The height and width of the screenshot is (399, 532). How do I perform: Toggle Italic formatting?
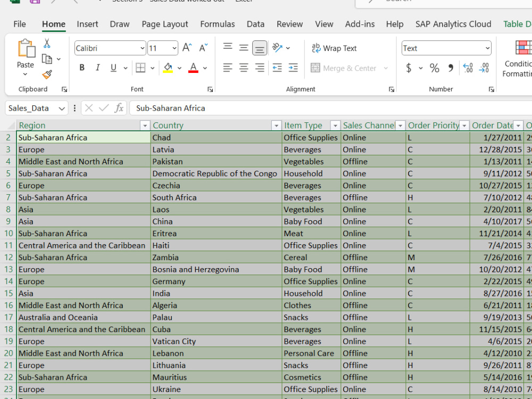[98, 68]
